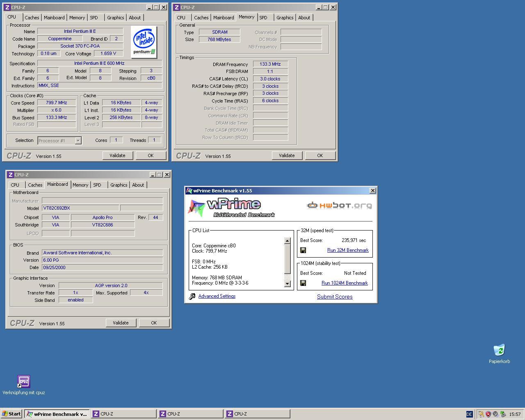Open CPU tab in the Mainboard window
Viewport: 525px width, 420px height.
click(x=15, y=185)
